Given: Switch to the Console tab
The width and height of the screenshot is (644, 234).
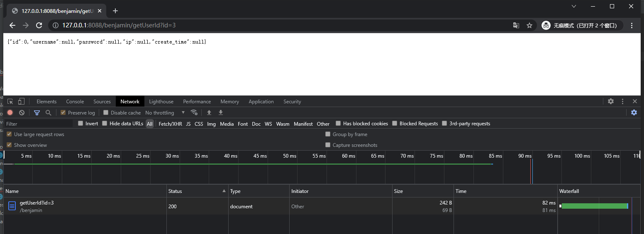Looking at the screenshot, I should (x=75, y=101).
